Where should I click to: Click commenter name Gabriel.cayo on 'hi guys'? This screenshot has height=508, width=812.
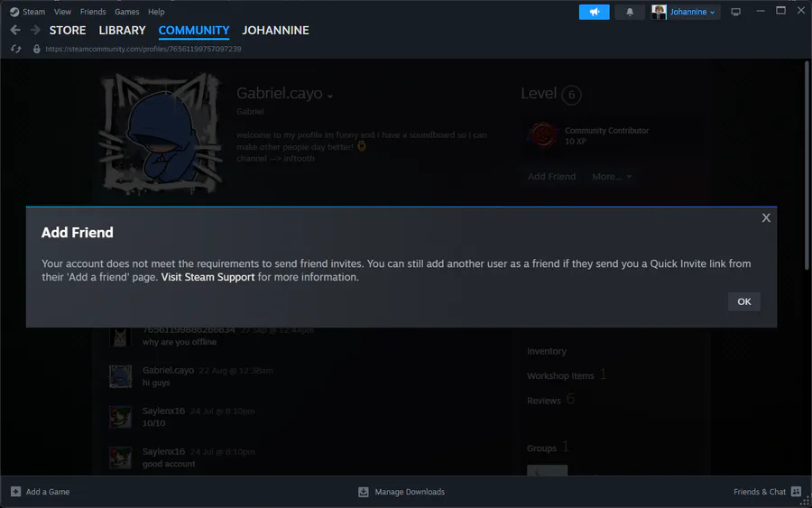coord(168,370)
